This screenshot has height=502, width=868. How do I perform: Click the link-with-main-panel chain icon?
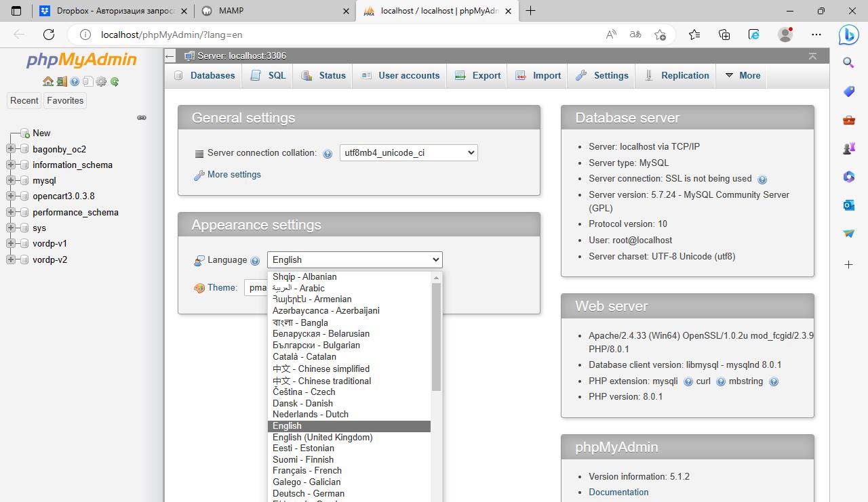pos(142,118)
